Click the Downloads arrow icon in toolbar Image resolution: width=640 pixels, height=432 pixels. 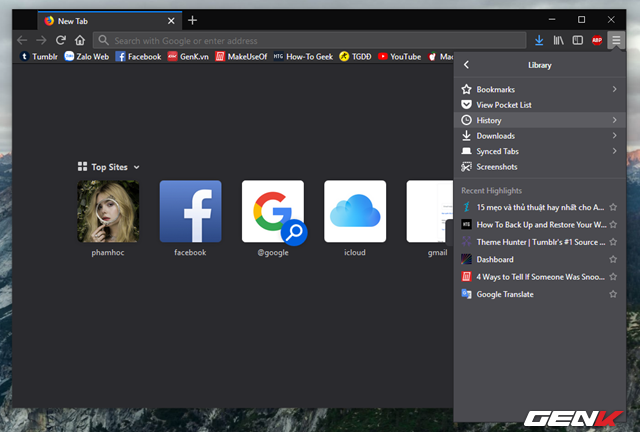pos(540,40)
